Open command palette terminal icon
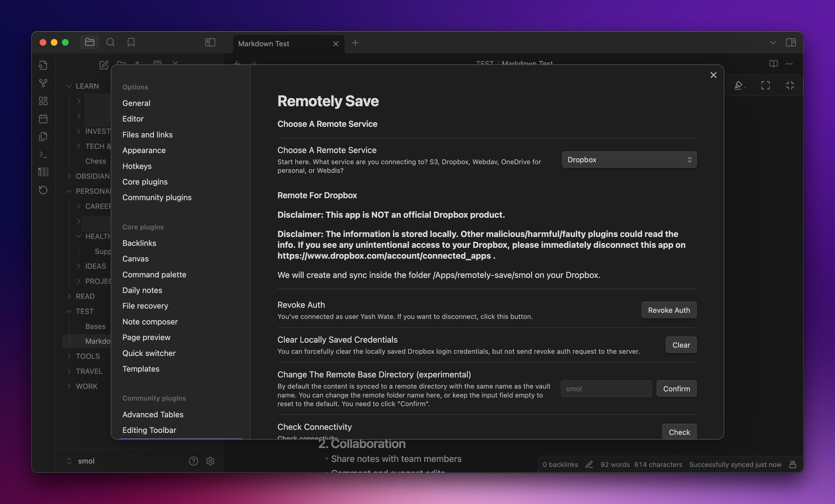The height and width of the screenshot is (504, 835). point(43,154)
